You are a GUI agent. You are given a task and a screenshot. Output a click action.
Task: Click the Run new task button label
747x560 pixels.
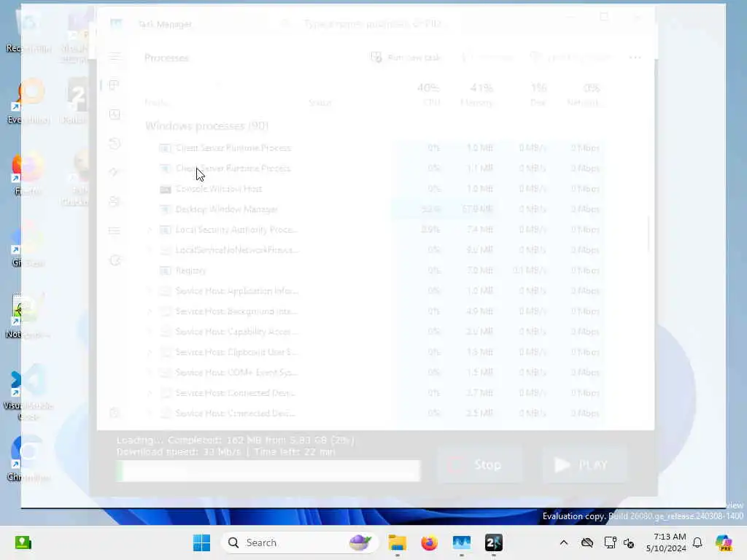click(x=414, y=58)
